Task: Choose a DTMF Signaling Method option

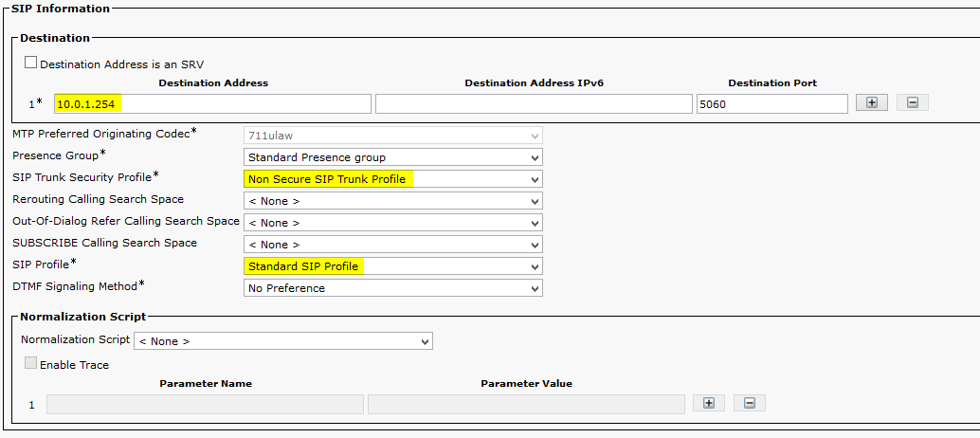Action: (393, 288)
